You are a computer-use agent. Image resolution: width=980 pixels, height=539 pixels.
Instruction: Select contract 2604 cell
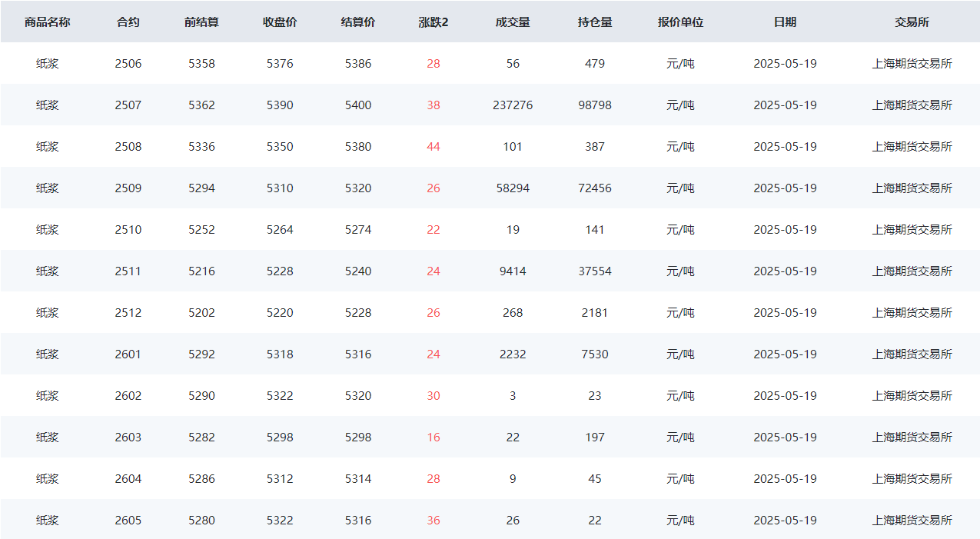pos(128,479)
